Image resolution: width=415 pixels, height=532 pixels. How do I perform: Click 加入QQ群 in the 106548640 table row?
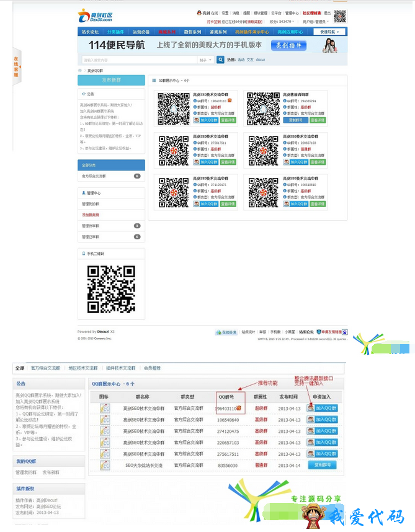pyautogui.click(x=322, y=420)
